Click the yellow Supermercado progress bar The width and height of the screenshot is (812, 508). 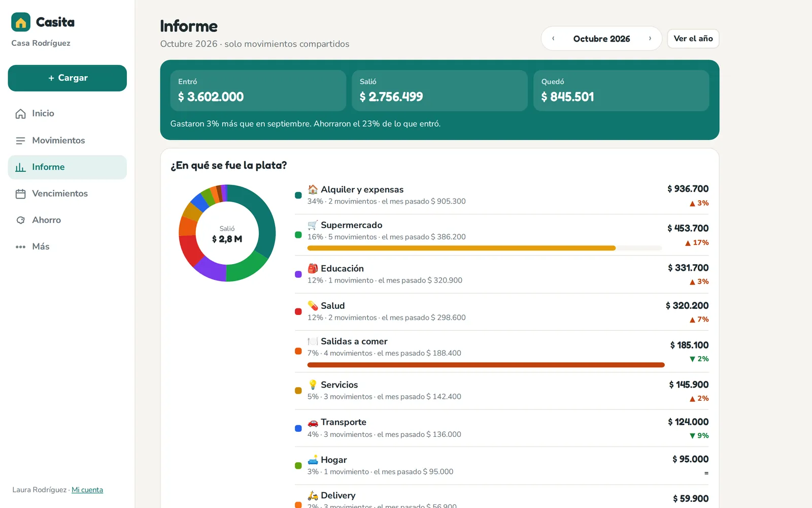point(461,248)
